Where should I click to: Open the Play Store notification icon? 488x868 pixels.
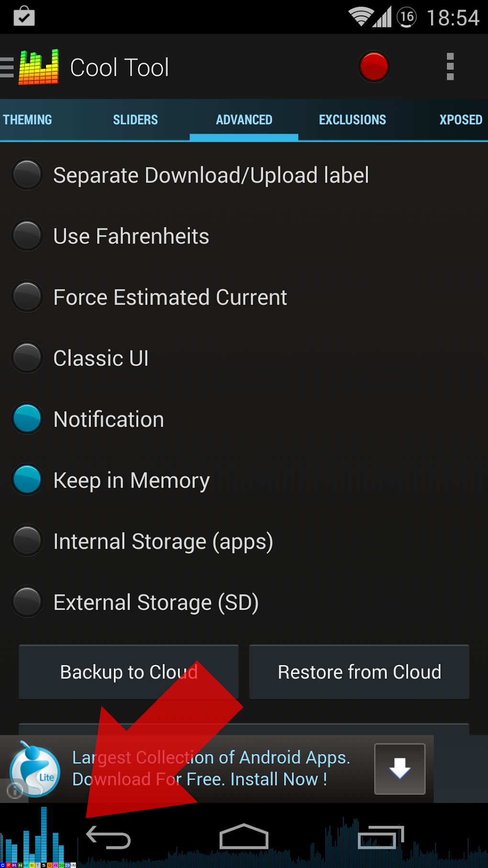[x=24, y=17]
